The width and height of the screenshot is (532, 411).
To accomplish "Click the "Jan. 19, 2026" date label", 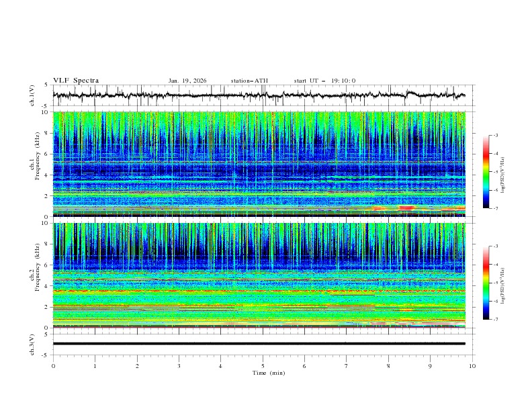I will point(187,81).
